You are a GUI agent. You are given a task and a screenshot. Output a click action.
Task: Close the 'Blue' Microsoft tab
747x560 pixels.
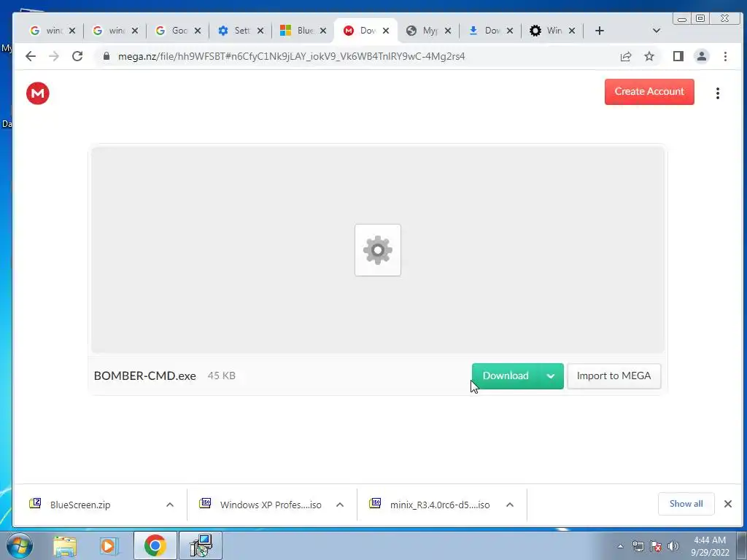[323, 31]
